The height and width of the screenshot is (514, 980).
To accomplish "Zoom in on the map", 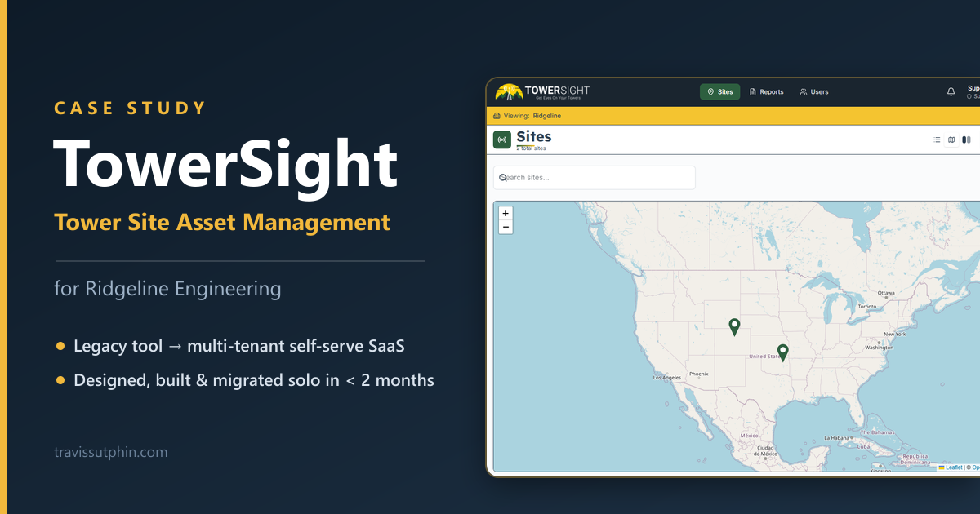I will (x=506, y=213).
